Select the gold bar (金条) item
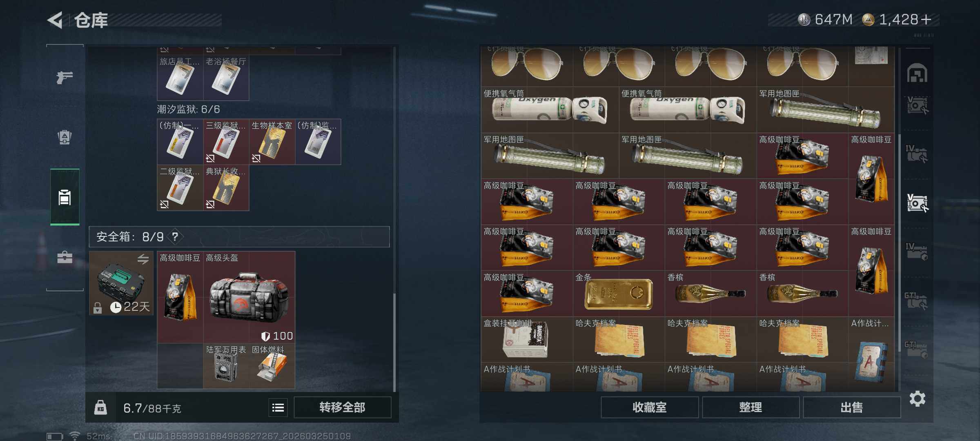Viewport: 980px width, 441px height. 619,293
